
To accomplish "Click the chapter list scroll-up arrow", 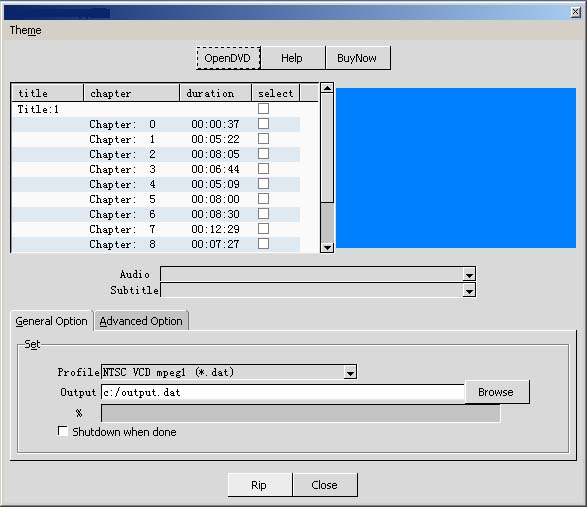I will pos(327,88).
